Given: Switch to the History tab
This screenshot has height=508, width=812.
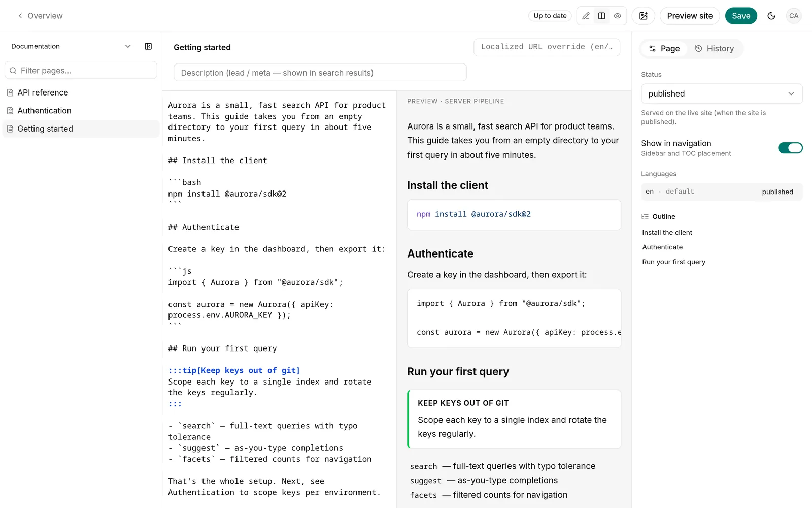Looking at the screenshot, I should 714,49.
